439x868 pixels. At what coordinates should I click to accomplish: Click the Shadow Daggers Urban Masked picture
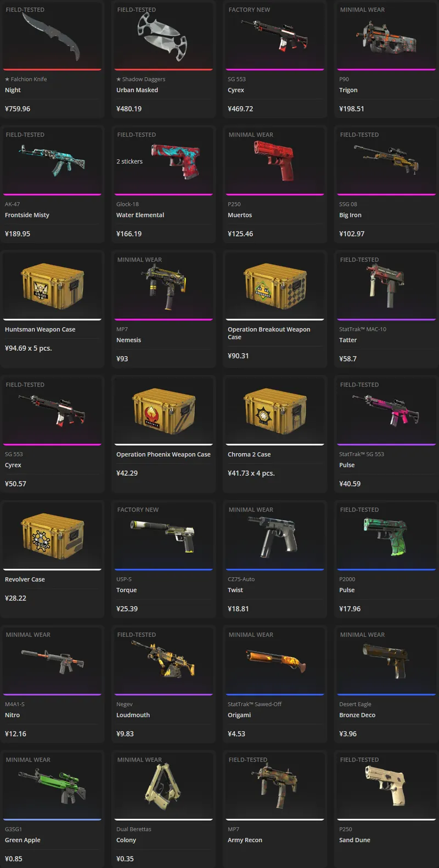click(162, 36)
